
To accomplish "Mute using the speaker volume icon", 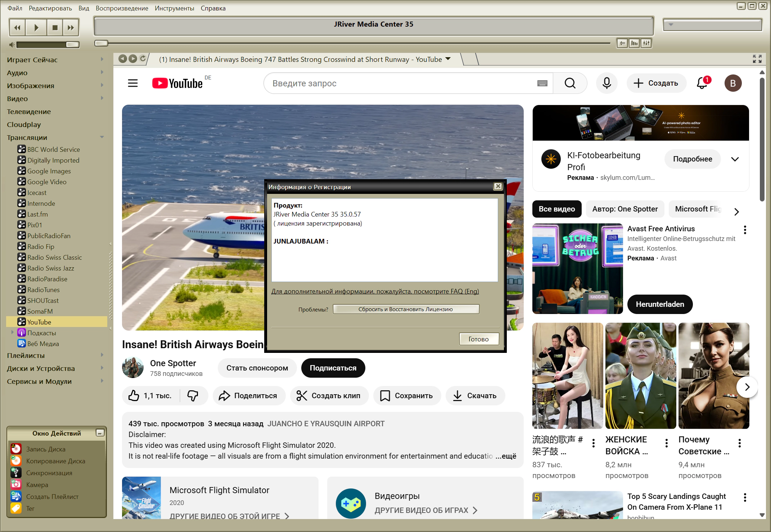I will (12, 45).
